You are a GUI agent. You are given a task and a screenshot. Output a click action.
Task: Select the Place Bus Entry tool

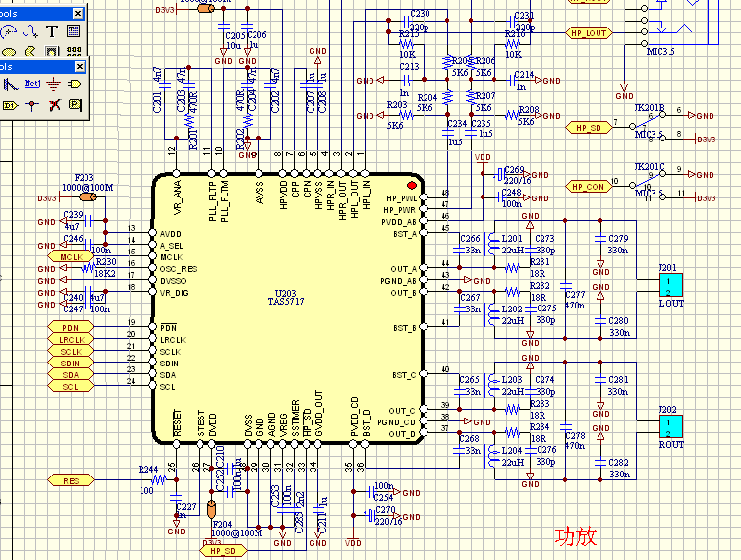point(10,84)
